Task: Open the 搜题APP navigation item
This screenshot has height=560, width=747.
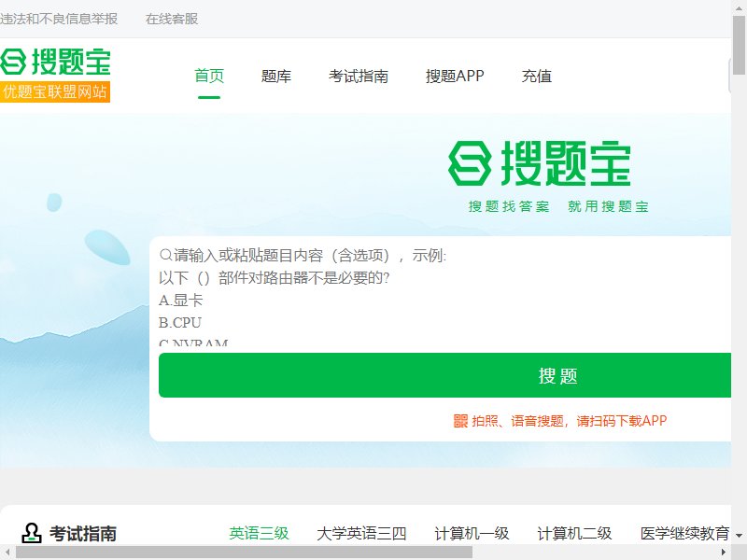Action: click(x=455, y=76)
